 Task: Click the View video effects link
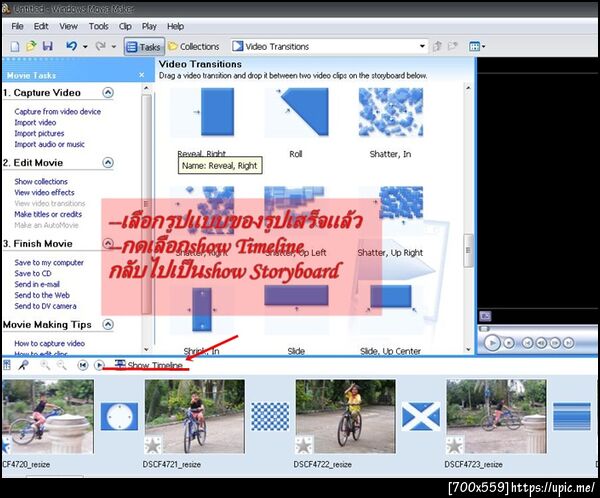[x=44, y=193]
